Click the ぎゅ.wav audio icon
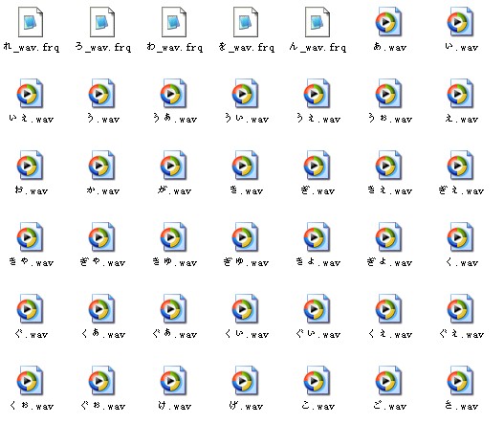Viewport: 504px width, 424px height. (x=245, y=236)
